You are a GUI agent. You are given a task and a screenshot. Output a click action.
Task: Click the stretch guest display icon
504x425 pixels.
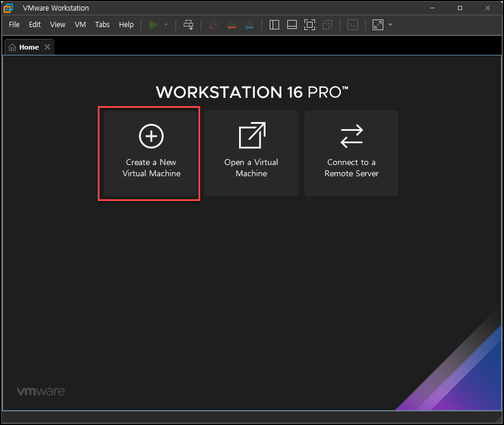click(378, 25)
